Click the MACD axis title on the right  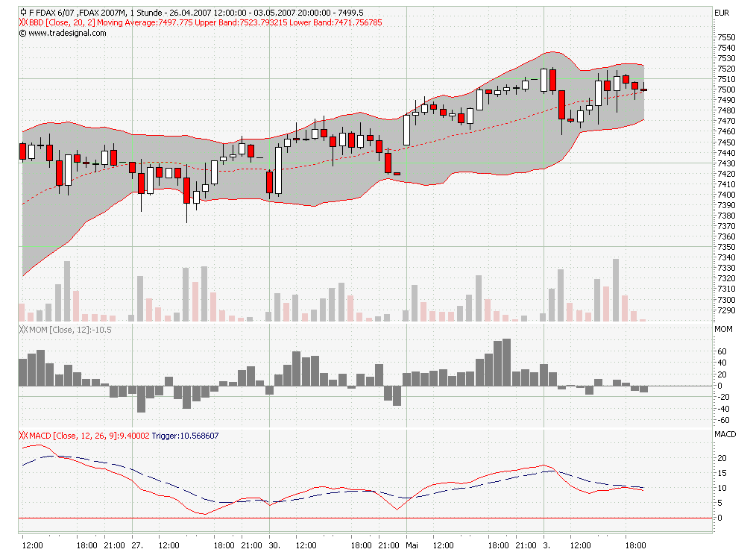[x=725, y=434]
